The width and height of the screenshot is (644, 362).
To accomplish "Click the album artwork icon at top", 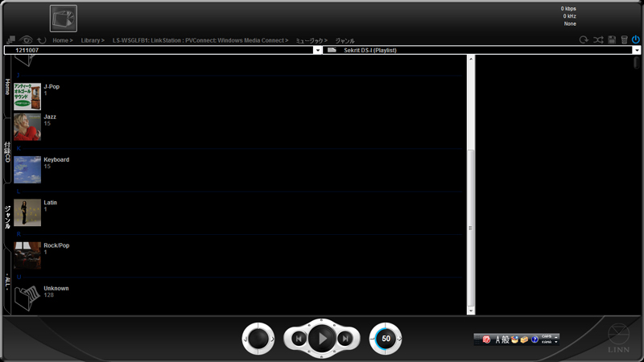I will [64, 19].
